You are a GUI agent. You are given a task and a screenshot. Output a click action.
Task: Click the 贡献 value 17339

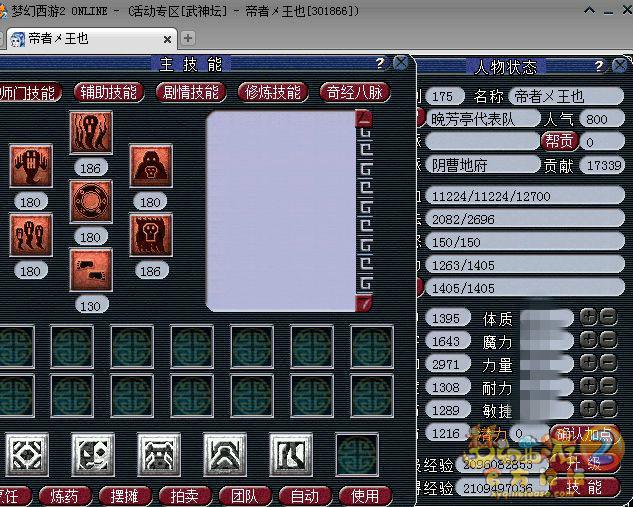point(602,165)
